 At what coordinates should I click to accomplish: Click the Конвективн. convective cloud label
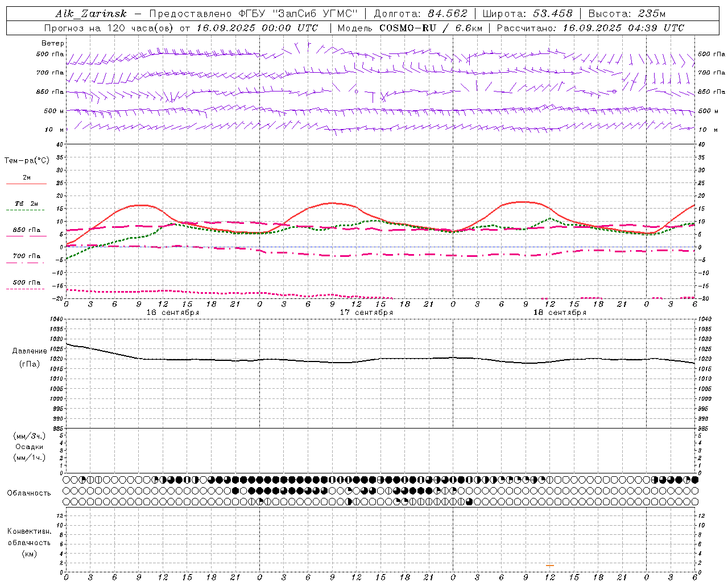(x=29, y=531)
